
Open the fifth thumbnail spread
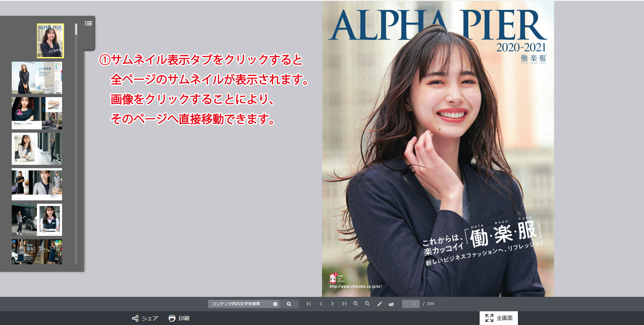point(37,184)
